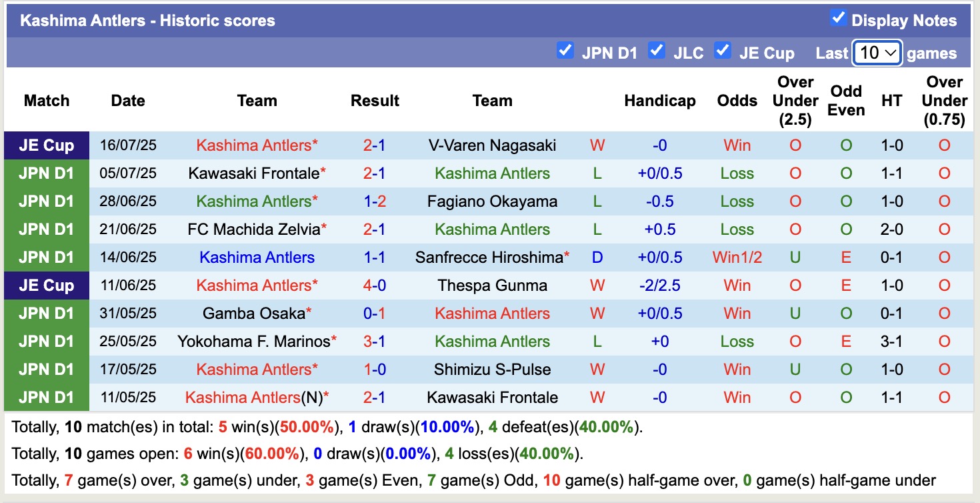Click the Win odds entry for the 16/07 match
The width and height of the screenshot is (980, 503).
737,145
